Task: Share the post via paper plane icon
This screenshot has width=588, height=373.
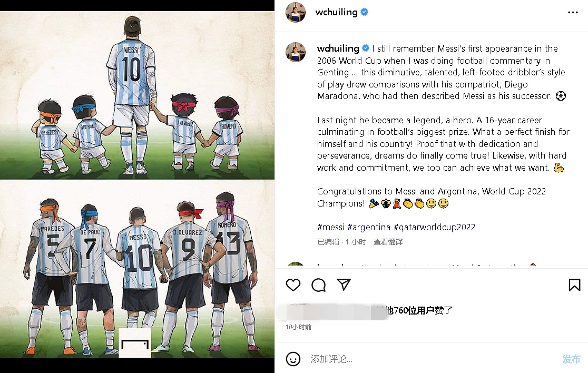Action: click(344, 285)
